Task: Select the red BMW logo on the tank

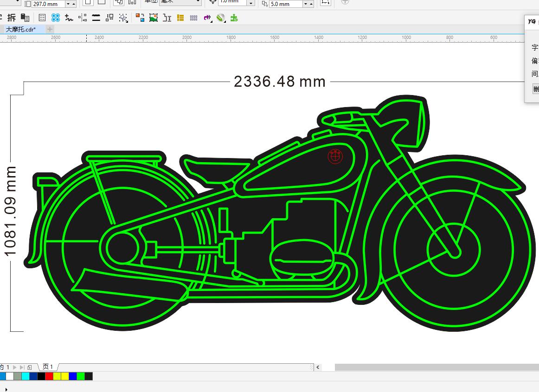Action: [335, 157]
